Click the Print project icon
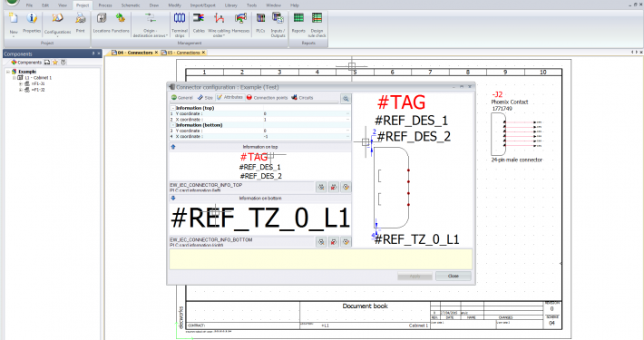The width and height of the screenshot is (644, 340). coord(81,24)
